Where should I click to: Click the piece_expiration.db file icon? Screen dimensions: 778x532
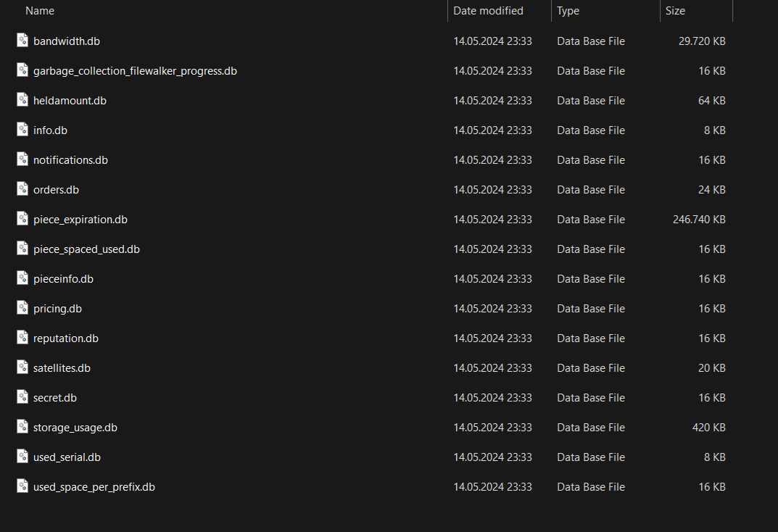coord(22,219)
